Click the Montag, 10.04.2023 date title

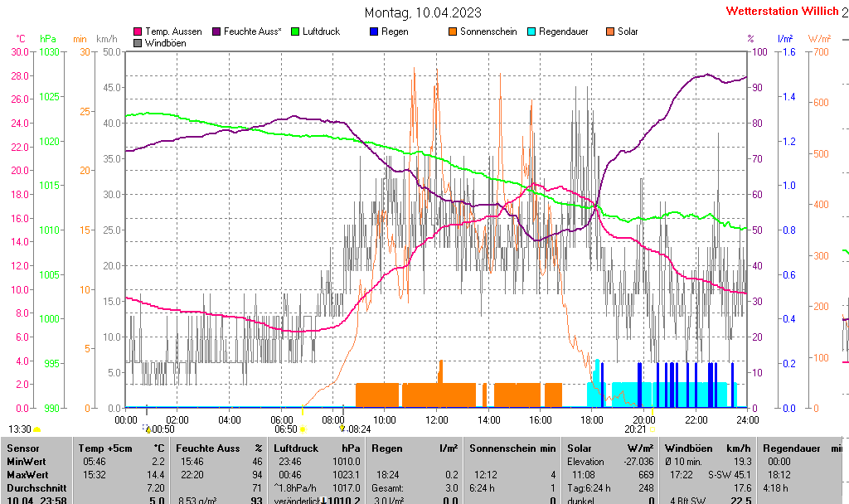click(x=423, y=13)
